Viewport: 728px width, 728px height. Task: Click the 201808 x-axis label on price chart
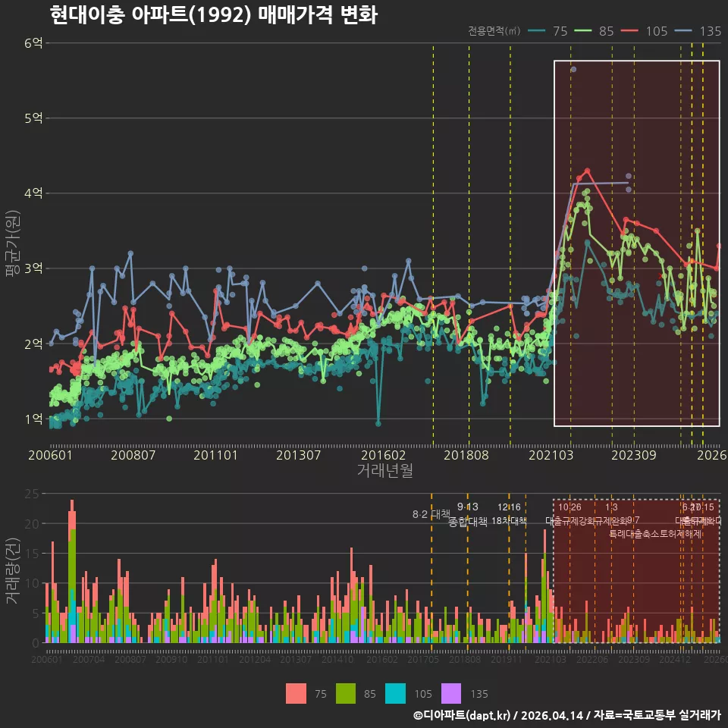click(466, 455)
